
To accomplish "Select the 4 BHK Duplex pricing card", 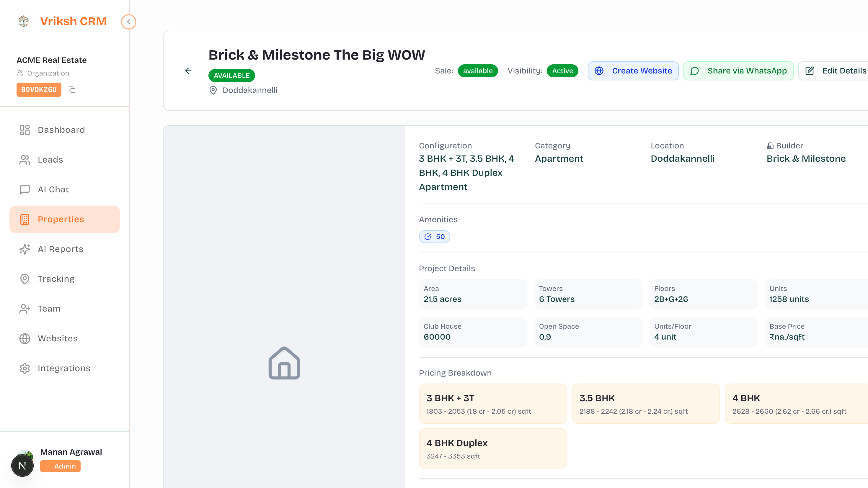I will pos(493,448).
